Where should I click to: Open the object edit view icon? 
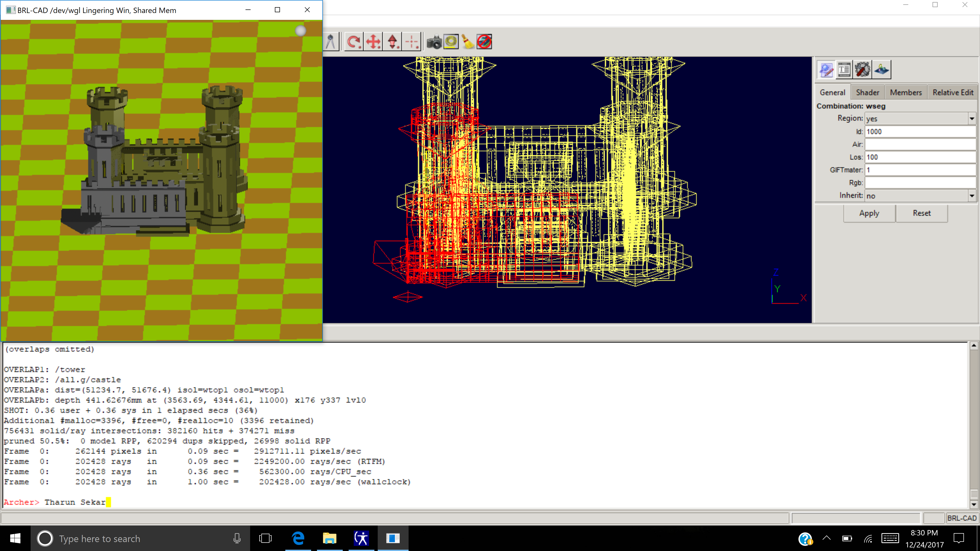[x=826, y=70]
